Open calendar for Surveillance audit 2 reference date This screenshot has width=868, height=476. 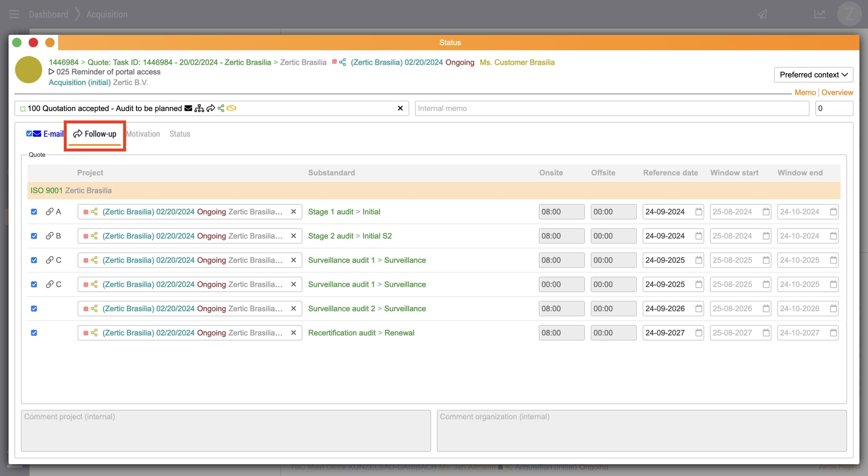[698, 309]
